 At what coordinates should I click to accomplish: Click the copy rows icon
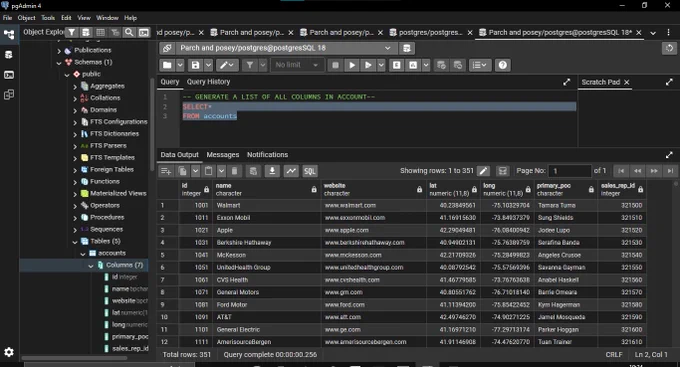click(183, 171)
